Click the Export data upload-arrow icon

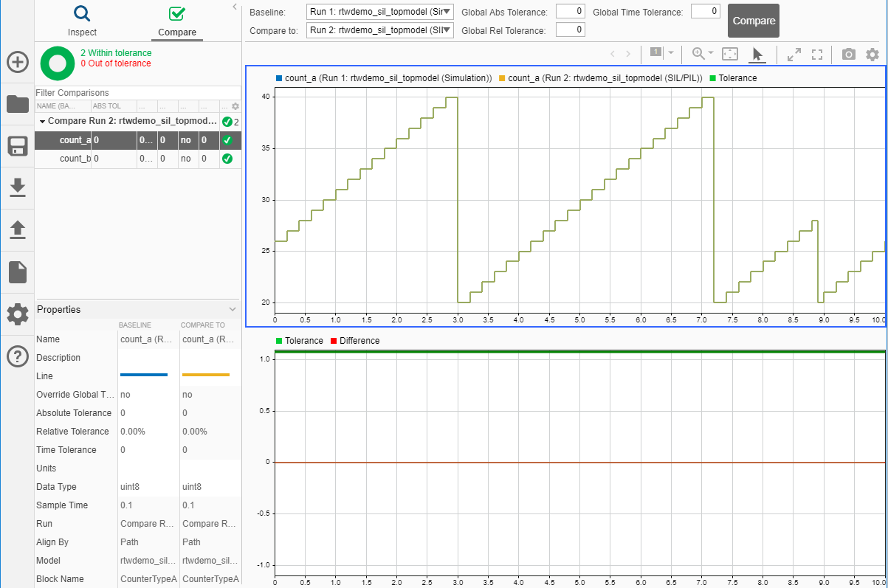18,230
